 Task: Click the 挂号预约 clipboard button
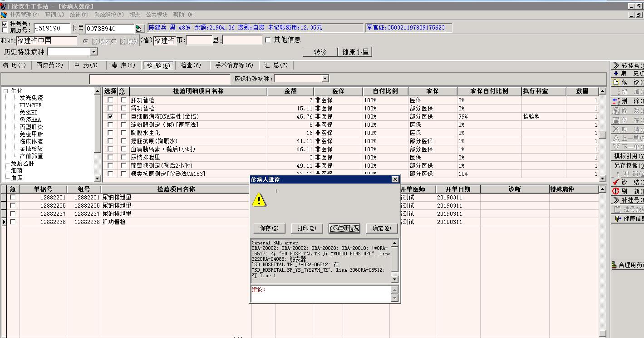point(628,209)
